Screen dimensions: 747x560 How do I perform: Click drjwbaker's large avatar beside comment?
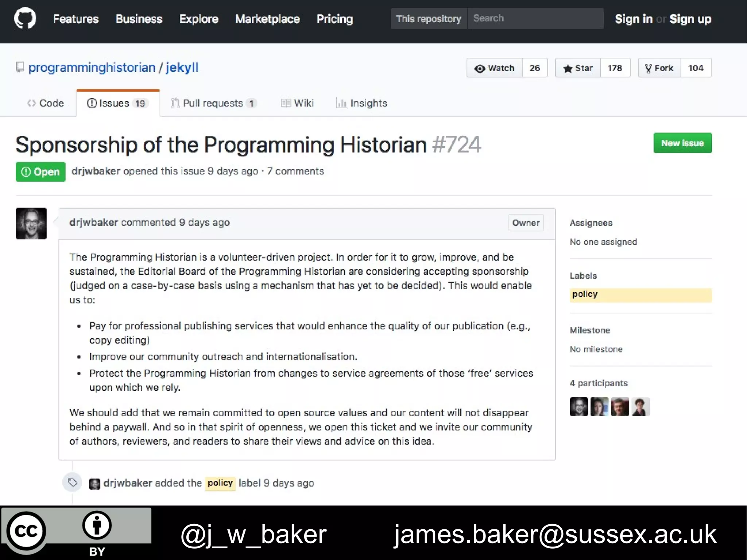pyautogui.click(x=31, y=224)
